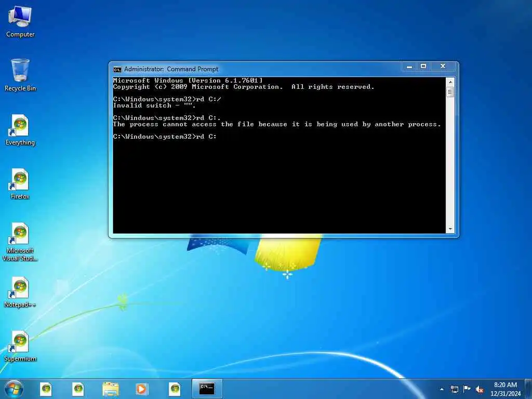Open the Windows Start menu orb

(14, 389)
